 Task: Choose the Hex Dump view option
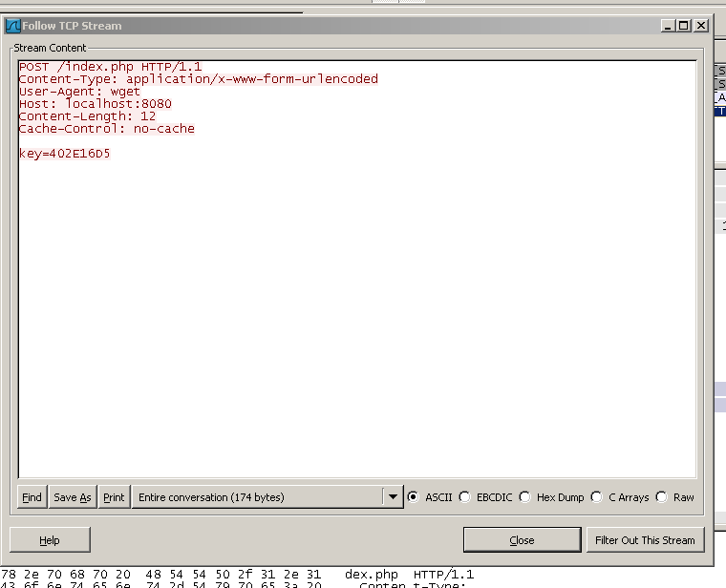click(x=525, y=497)
